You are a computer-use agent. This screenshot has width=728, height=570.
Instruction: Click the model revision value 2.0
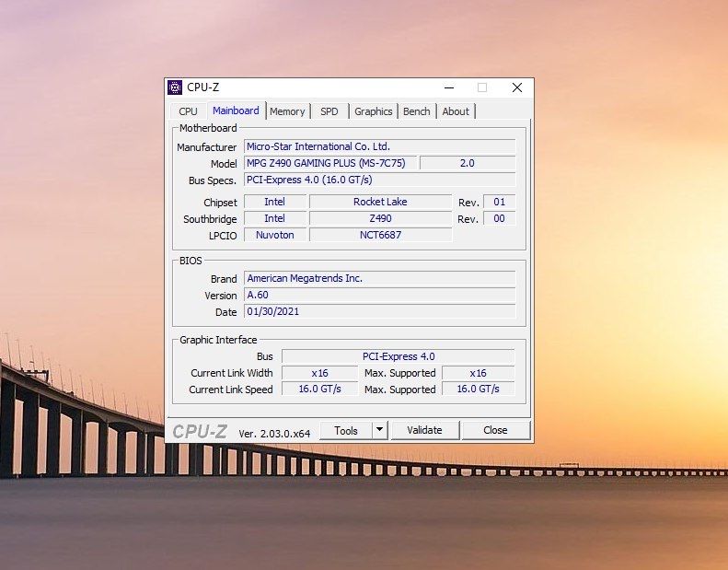tap(467, 163)
